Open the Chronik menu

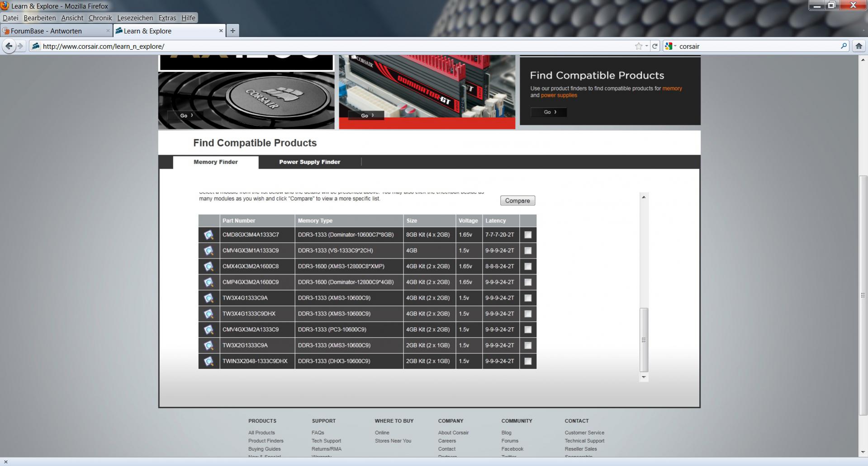coord(100,18)
